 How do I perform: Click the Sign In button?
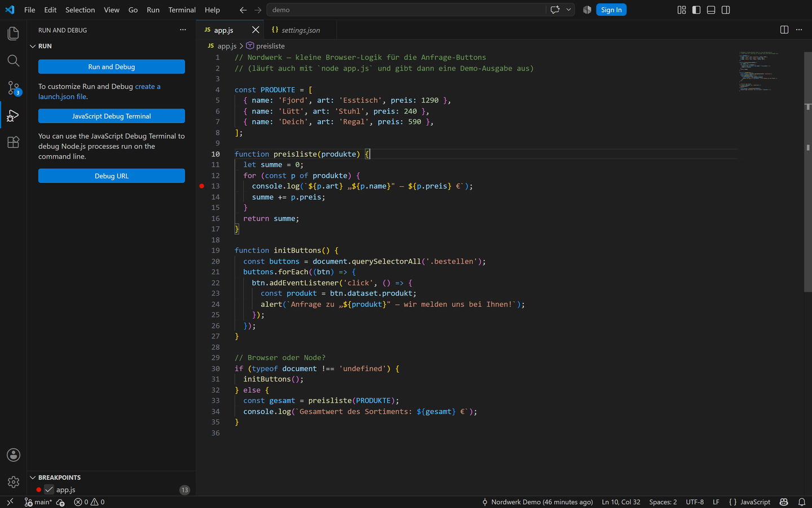[611, 10]
